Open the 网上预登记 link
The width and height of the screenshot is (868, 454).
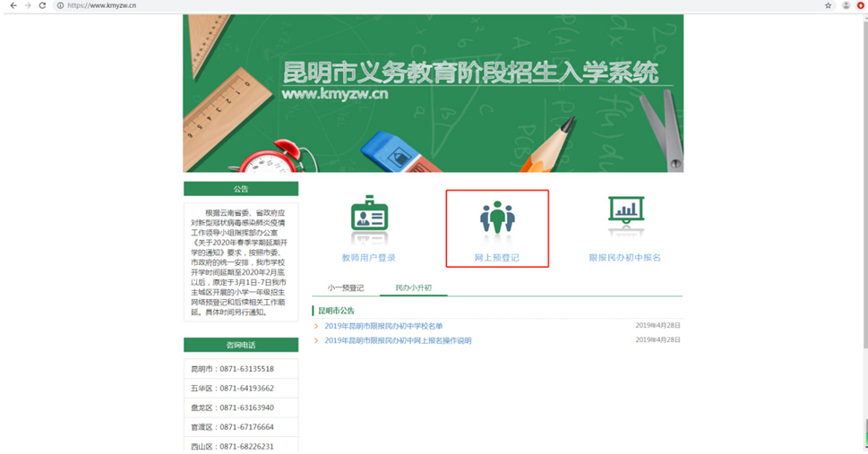[497, 258]
